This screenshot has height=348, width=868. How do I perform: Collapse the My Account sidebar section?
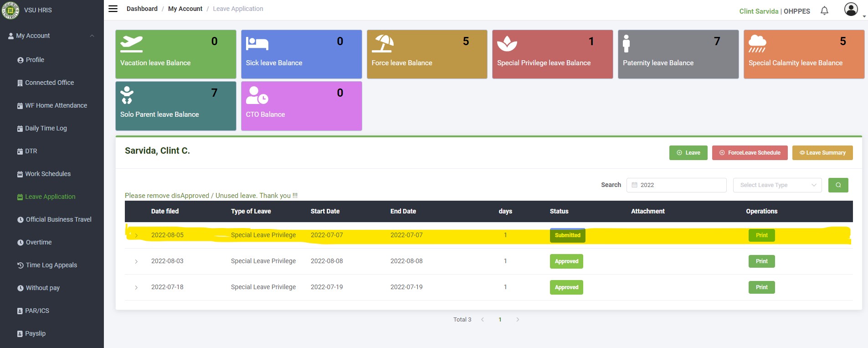tap(92, 36)
